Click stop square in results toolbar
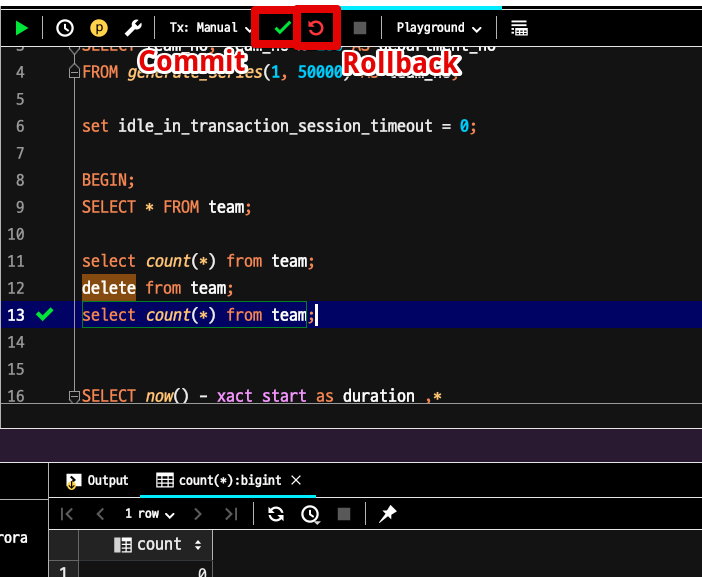This screenshot has height=577, width=702. pos(344,514)
